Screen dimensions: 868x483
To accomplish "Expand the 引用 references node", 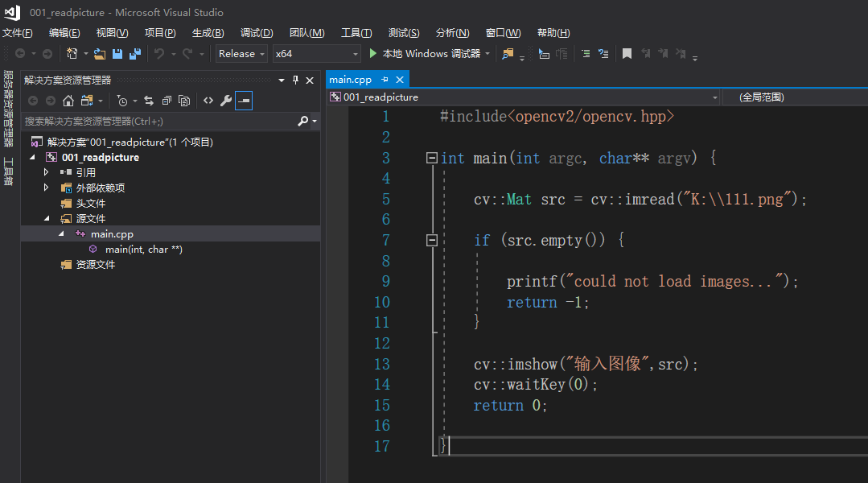I will pyautogui.click(x=47, y=172).
